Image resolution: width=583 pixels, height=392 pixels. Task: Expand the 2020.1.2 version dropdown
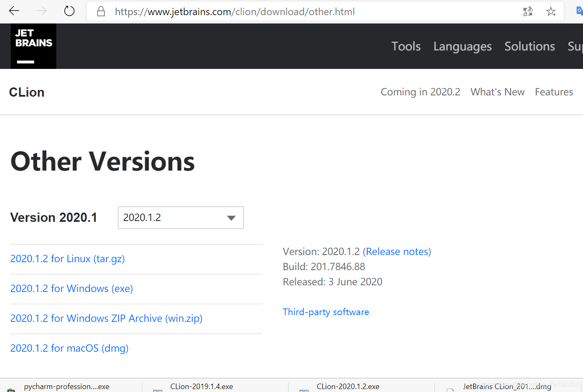click(x=181, y=218)
